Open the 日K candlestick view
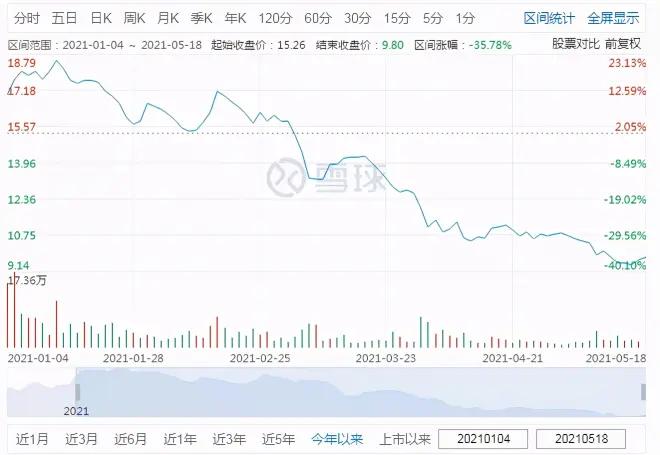 click(100, 18)
